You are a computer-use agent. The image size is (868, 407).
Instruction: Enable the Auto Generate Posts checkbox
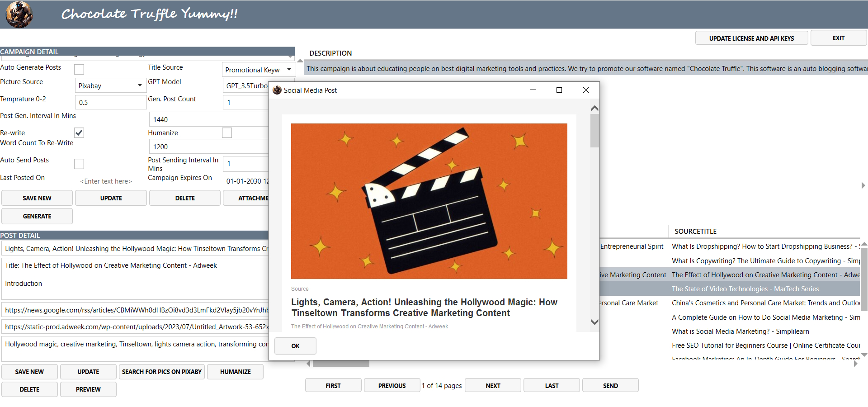tap(79, 69)
